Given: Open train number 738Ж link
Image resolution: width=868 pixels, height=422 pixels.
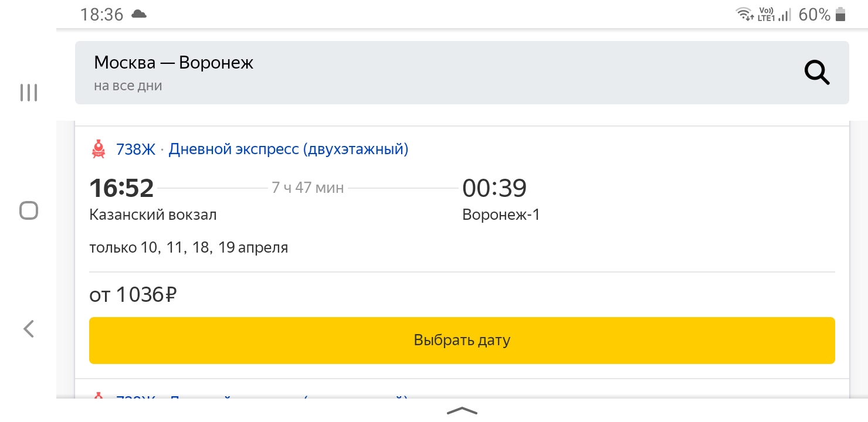Looking at the screenshot, I should (x=135, y=149).
